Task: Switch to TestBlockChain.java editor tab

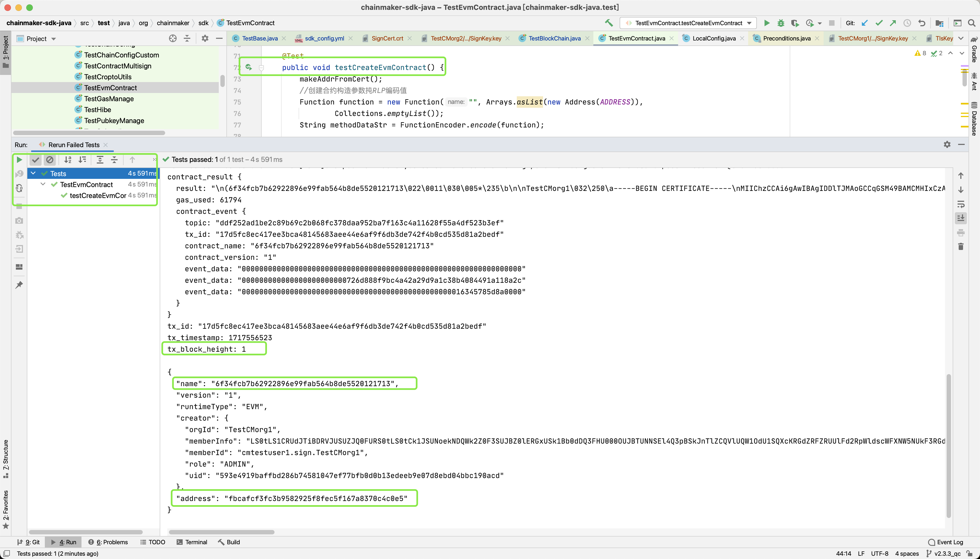Action: pos(554,38)
